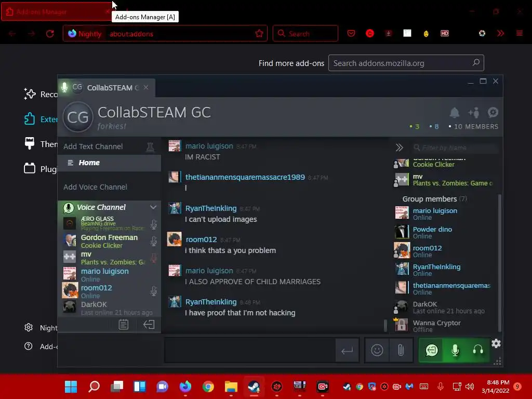Reload the page in Firefox Nightly
This screenshot has width=532, height=399.
pyautogui.click(x=50, y=34)
